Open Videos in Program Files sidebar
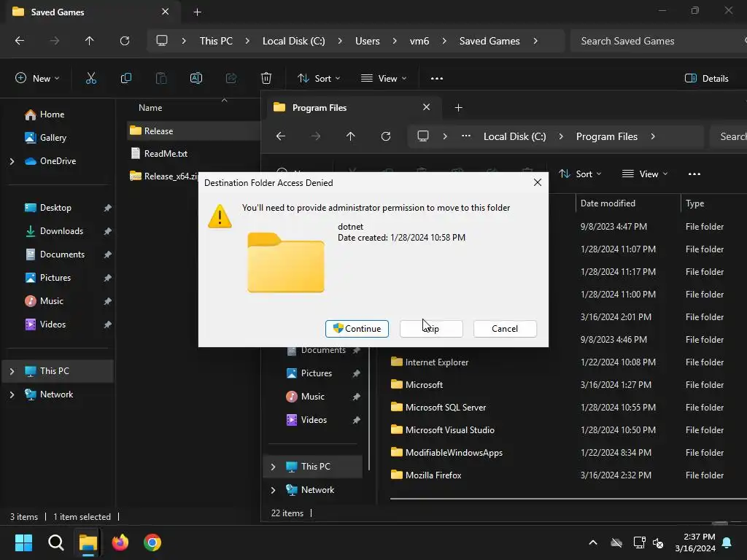The height and width of the screenshot is (560, 747). [314, 419]
